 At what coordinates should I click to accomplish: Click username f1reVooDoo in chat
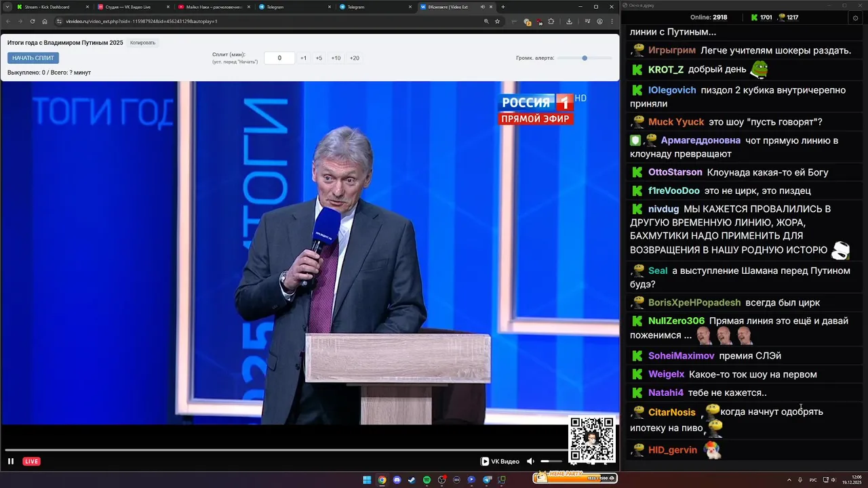click(673, 190)
